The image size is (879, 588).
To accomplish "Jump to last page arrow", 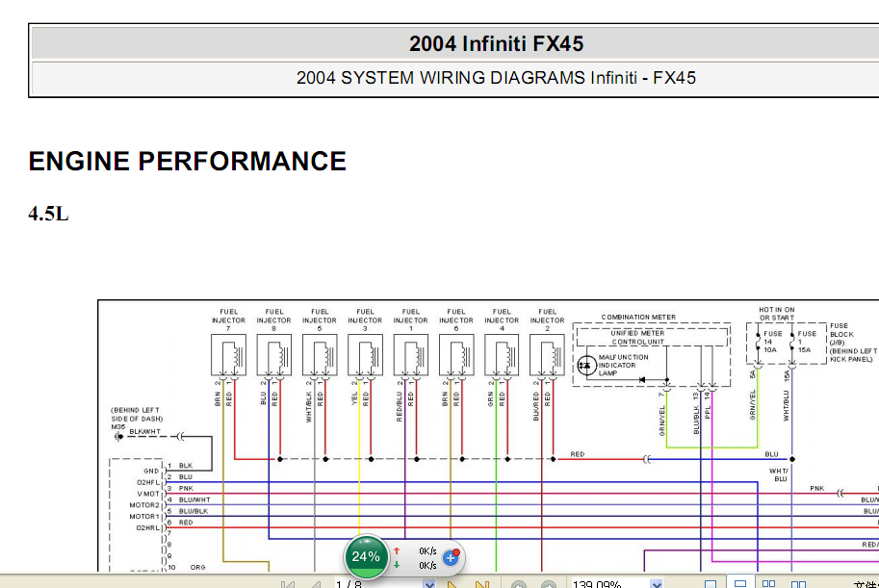I will (482, 585).
